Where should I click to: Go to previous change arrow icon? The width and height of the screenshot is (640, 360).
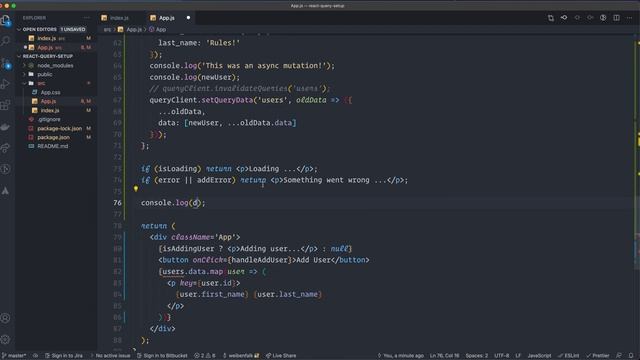[577, 18]
